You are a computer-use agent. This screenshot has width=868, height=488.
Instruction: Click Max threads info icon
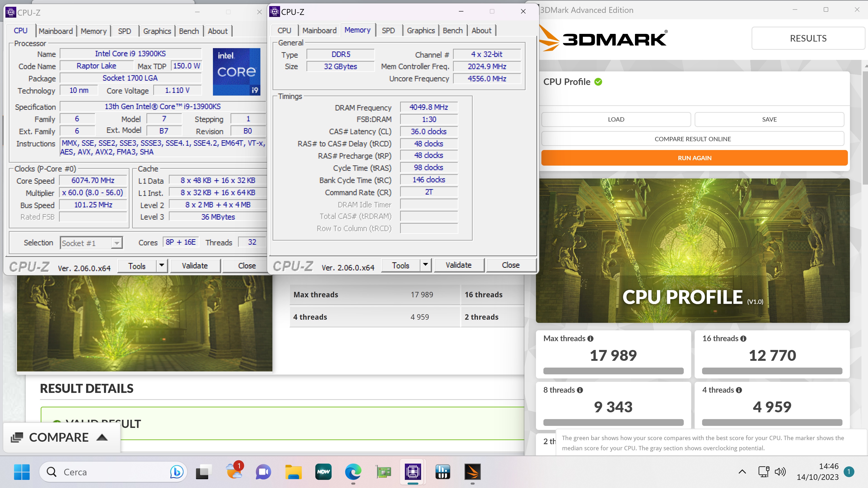590,339
